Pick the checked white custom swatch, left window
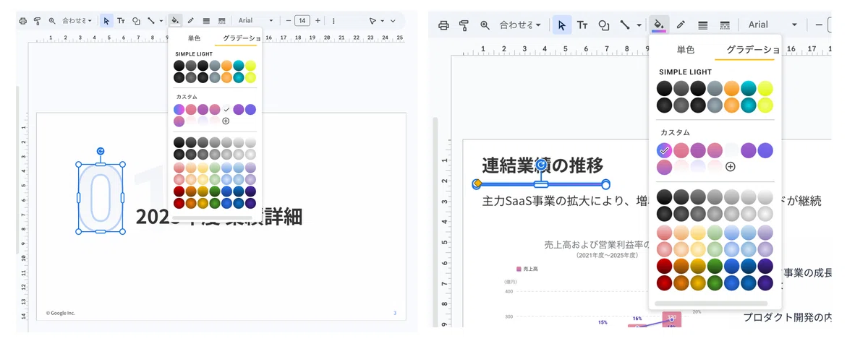The height and width of the screenshot is (354, 868). tap(226, 110)
